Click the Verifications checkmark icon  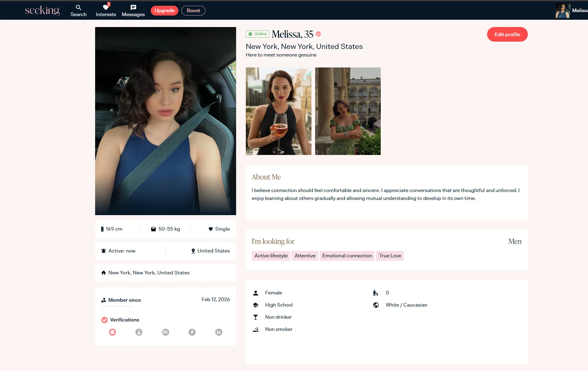pos(105,320)
